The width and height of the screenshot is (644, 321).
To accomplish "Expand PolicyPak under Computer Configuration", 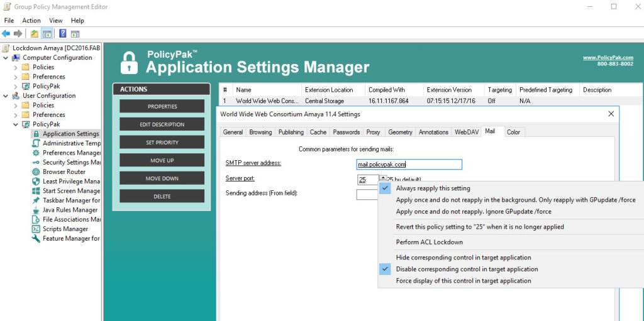I will click(x=16, y=86).
